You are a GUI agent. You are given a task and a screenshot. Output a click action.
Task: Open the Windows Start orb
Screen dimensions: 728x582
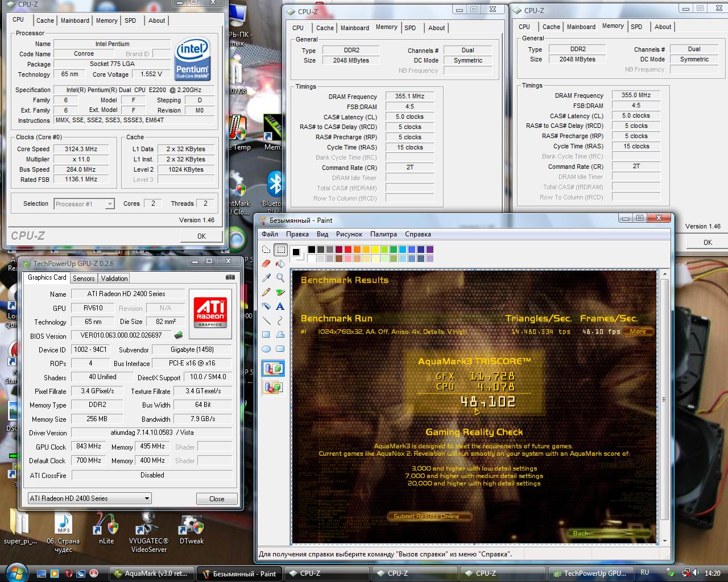pos(15,572)
